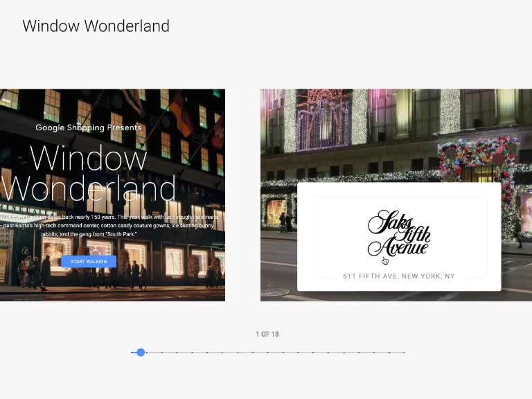Screen dimensions: 532x399
Task: Open the Saks Fifth Avenue logo card
Action: click(399, 237)
